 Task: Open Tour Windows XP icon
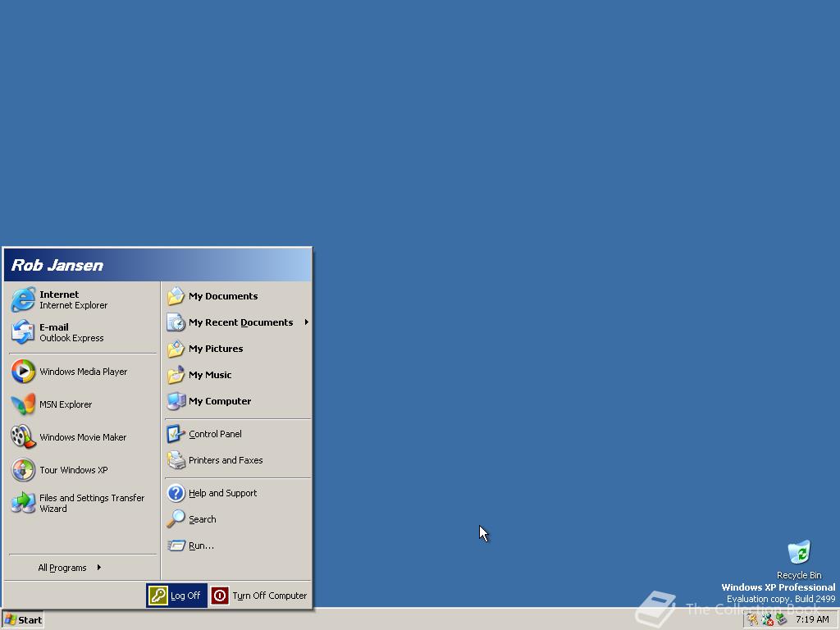click(23, 470)
